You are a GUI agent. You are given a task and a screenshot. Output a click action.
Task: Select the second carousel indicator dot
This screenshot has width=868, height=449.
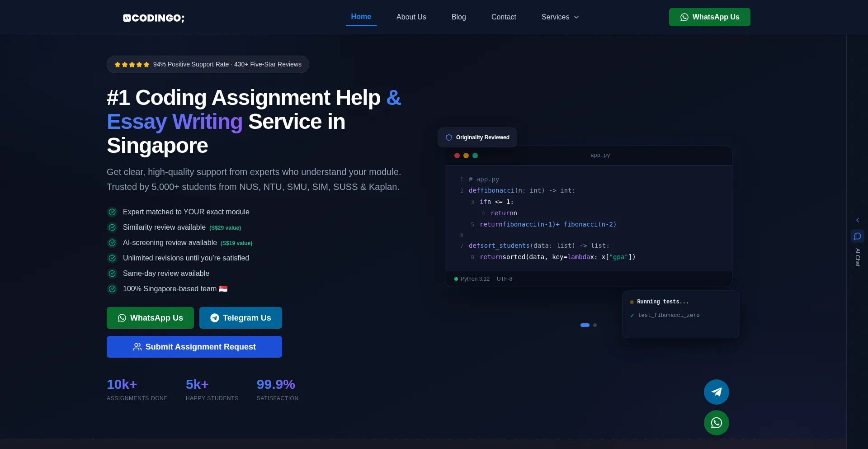point(595,325)
